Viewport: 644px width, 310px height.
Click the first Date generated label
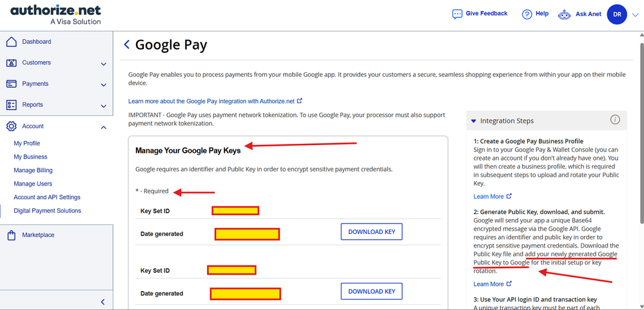162,234
